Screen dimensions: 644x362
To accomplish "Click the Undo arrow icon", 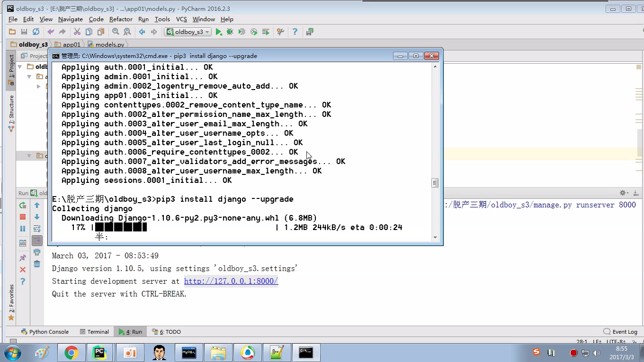I will click(x=50, y=32).
